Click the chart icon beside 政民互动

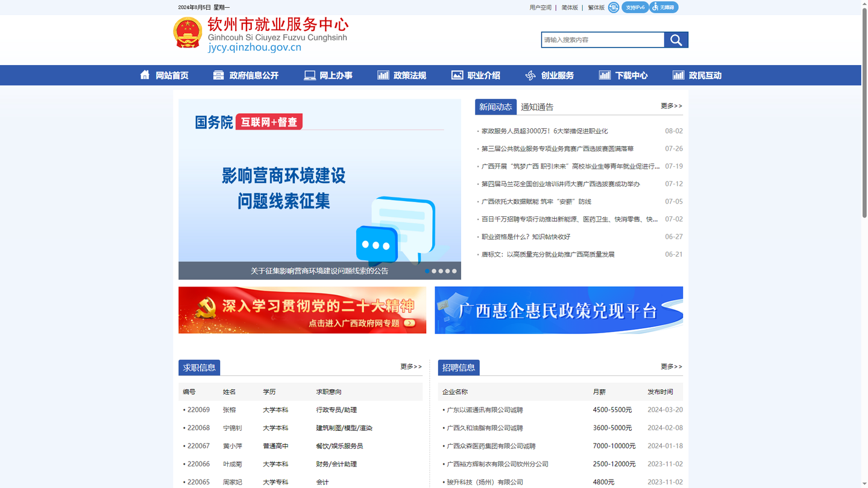click(679, 75)
